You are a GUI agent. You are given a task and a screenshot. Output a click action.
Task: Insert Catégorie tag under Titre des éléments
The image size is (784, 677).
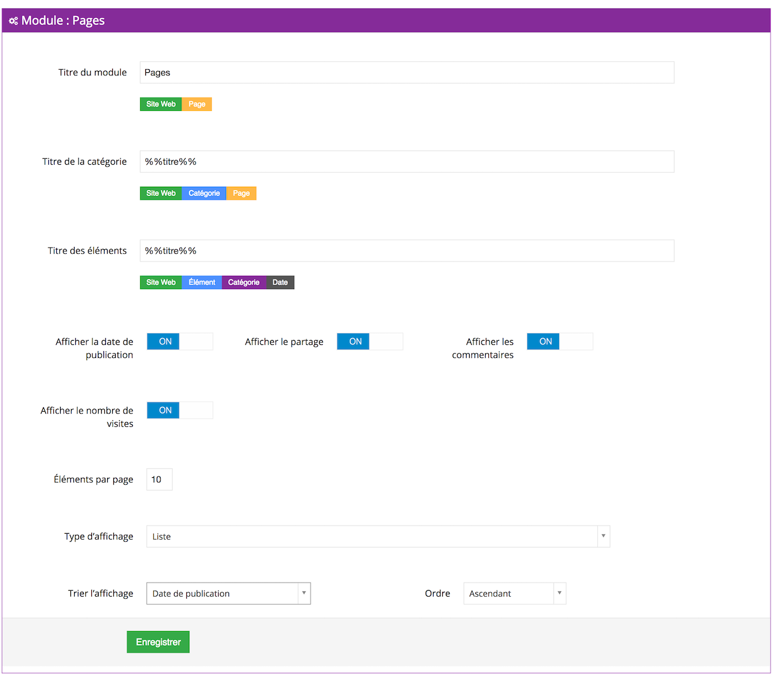point(244,282)
